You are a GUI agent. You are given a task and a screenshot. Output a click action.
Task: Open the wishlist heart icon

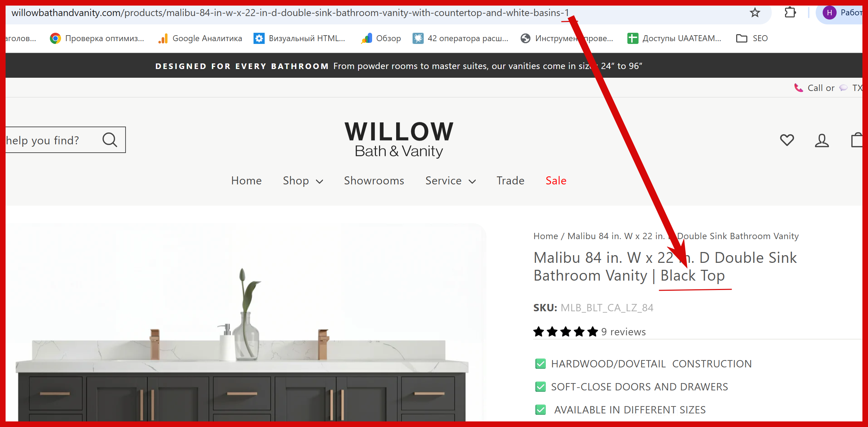[787, 140]
